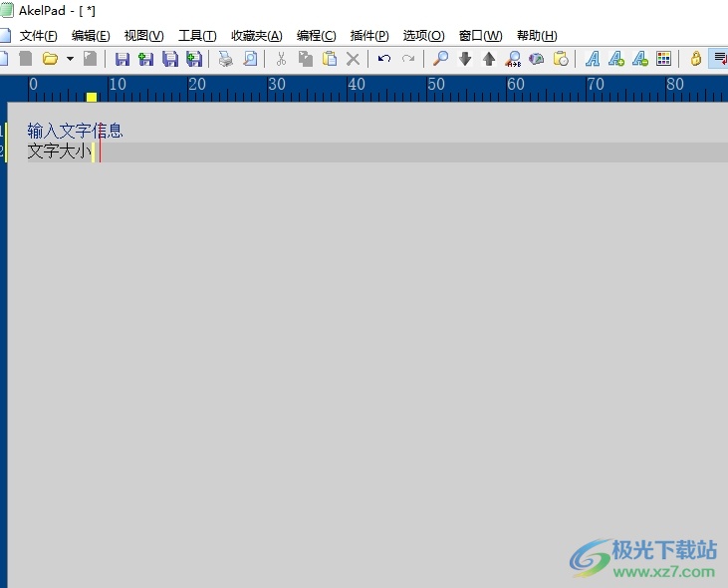Find next with the down arrow

click(465, 59)
